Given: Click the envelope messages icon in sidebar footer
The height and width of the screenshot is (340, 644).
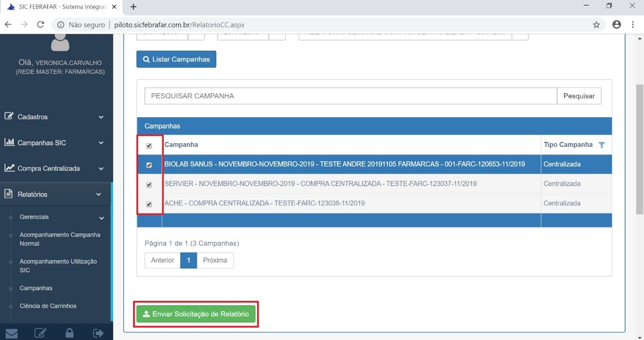Looking at the screenshot, I should tap(11, 333).
